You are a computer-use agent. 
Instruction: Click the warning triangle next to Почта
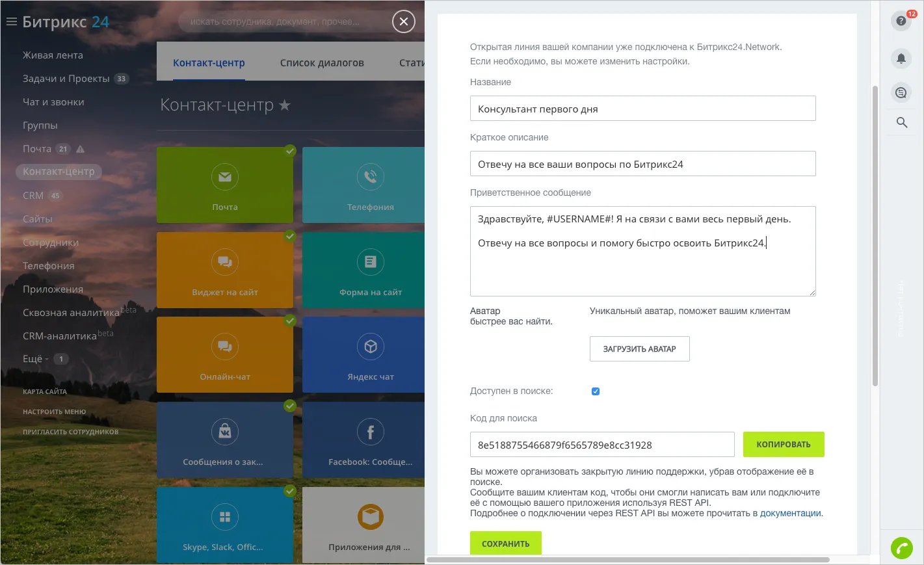[x=81, y=149]
